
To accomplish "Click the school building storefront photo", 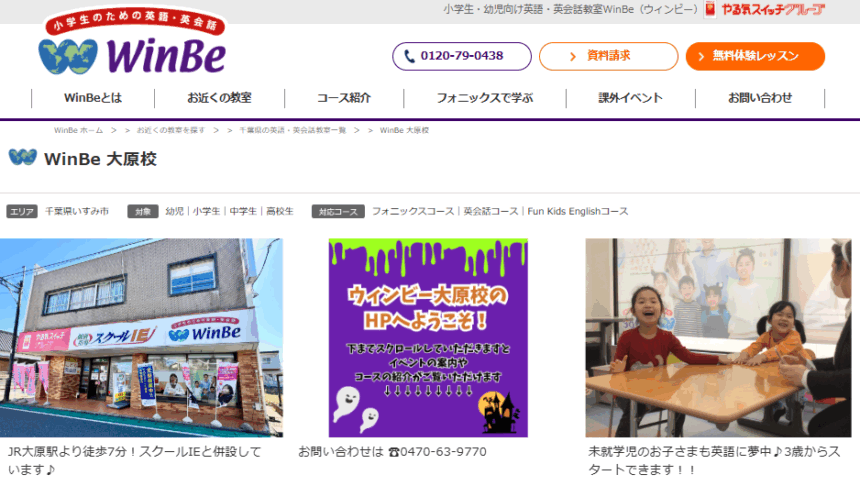I will (141, 337).
